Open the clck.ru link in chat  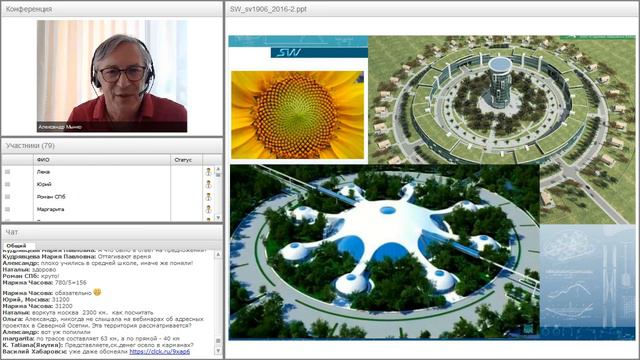click(x=160, y=351)
